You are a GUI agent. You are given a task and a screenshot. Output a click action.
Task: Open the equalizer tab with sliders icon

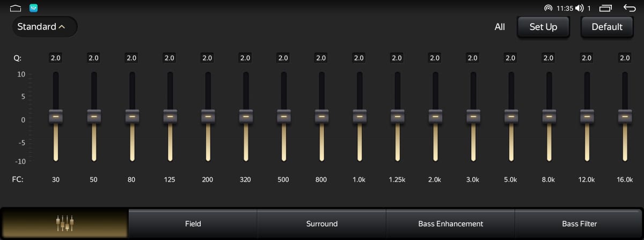click(x=64, y=223)
